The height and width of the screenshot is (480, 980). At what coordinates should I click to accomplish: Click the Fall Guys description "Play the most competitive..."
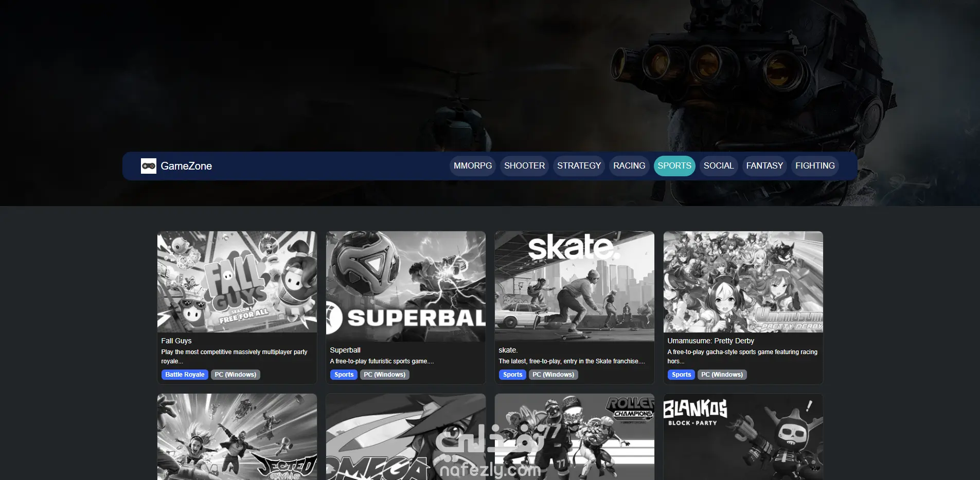point(235,357)
